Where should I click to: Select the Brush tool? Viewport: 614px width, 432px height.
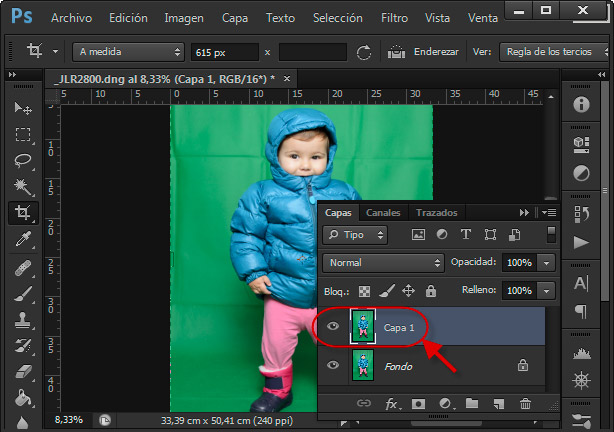23,294
